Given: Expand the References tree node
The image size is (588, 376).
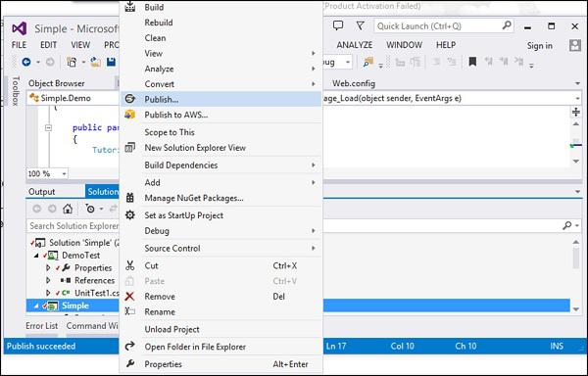Looking at the screenshot, I should click(48, 280).
